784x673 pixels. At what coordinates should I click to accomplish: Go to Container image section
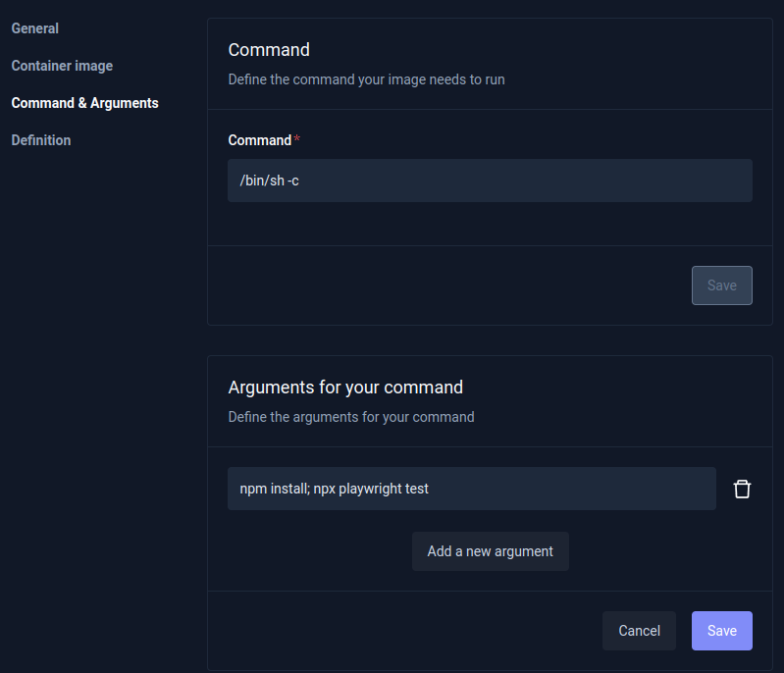point(62,66)
